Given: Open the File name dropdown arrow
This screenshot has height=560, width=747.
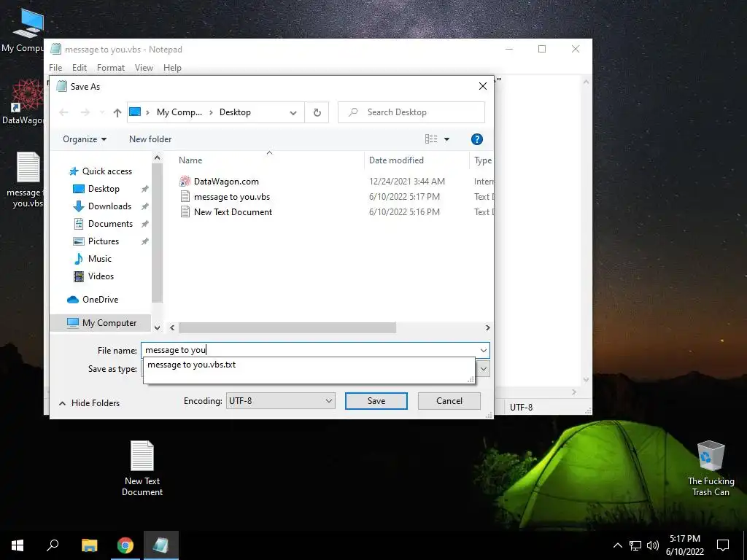Looking at the screenshot, I should 484,350.
